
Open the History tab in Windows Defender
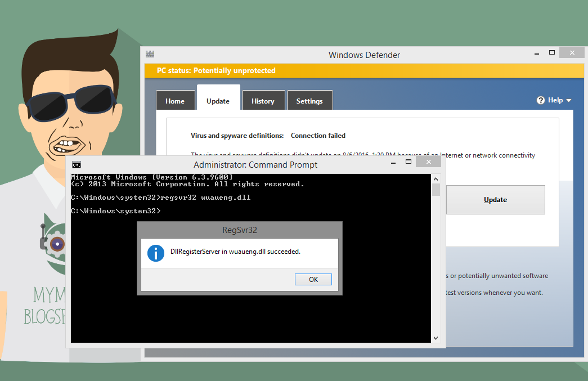(263, 100)
